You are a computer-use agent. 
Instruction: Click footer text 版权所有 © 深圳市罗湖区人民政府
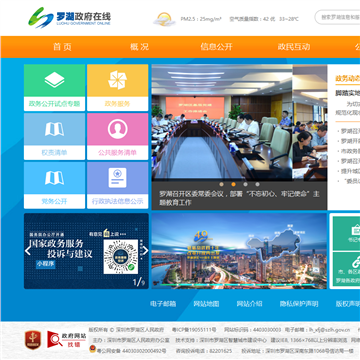126,330
